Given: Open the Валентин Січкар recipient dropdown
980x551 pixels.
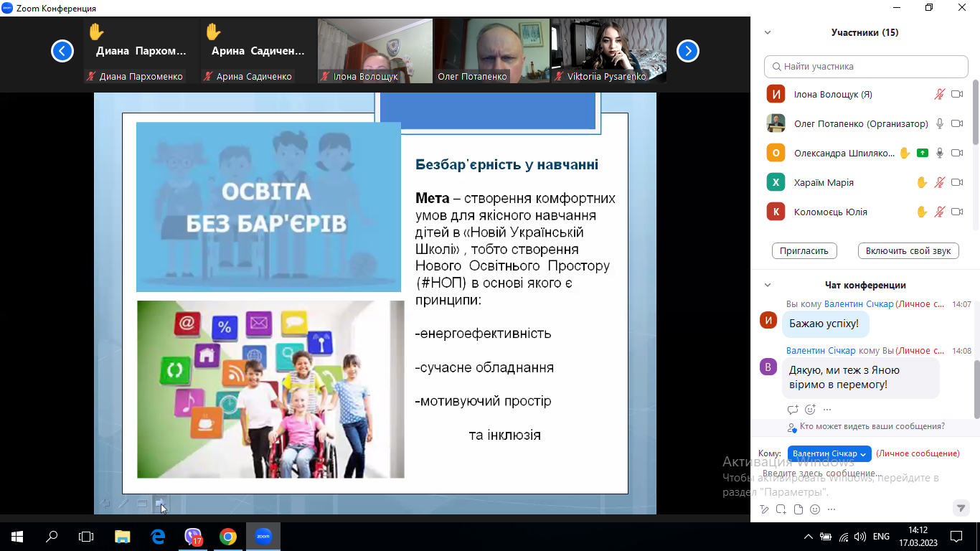Looking at the screenshot, I should pyautogui.click(x=829, y=453).
